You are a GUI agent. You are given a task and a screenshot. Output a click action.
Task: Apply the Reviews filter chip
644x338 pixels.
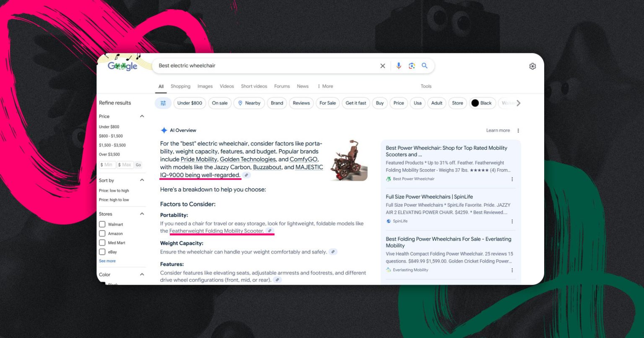[x=301, y=103]
